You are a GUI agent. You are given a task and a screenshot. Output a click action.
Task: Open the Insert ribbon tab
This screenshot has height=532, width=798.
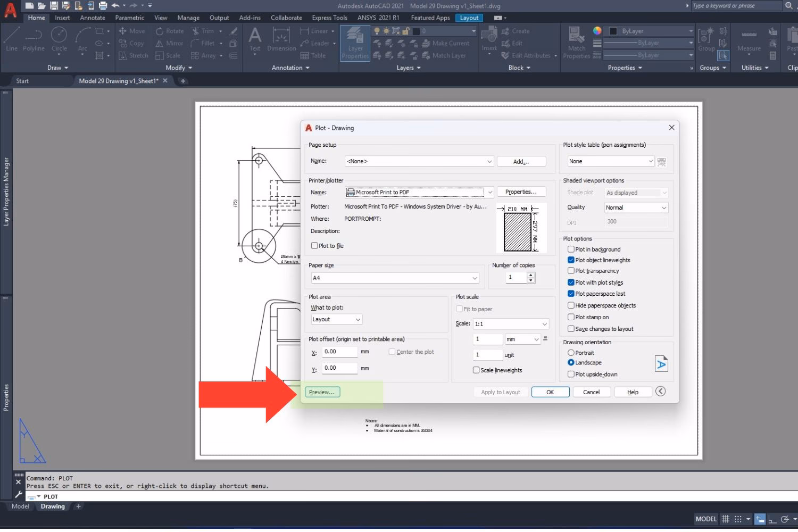click(62, 18)
